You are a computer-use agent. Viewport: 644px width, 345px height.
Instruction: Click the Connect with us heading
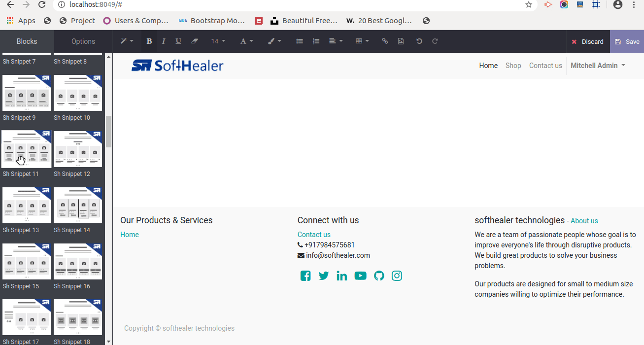tap(328, 220)
